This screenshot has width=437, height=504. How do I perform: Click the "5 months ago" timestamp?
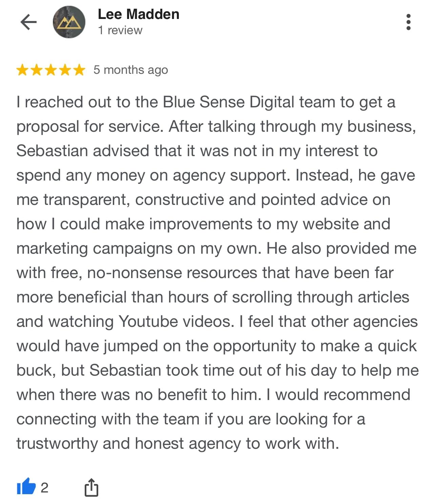[130, 70]
